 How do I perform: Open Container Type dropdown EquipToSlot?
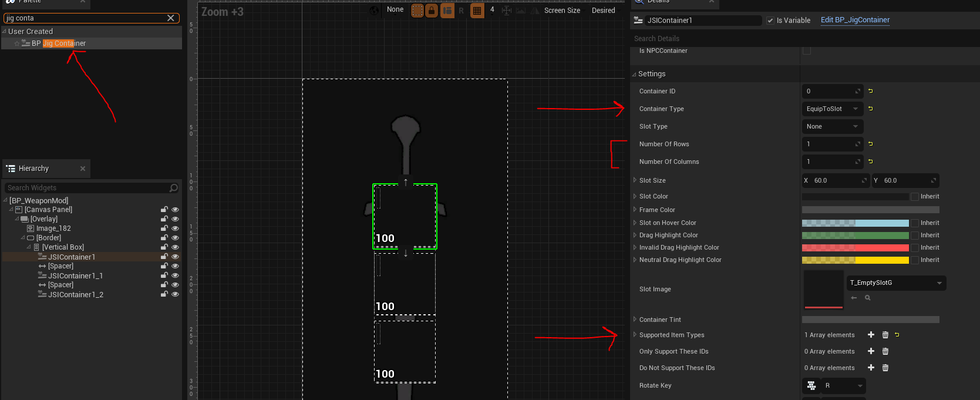(833, 109)
